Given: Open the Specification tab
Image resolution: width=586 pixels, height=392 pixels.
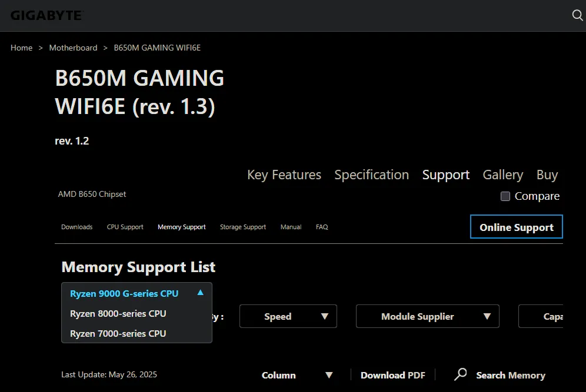Looking at the screenshot, I should (x=371, y=175).
